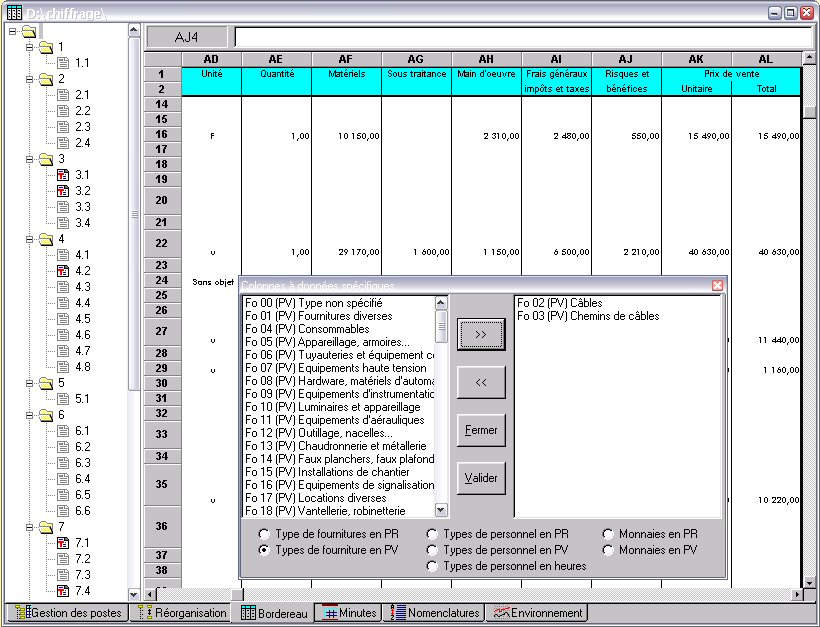Select the 'Monnaies en PV' radio button
Screen dimensions: 820x627
[609, 550]
